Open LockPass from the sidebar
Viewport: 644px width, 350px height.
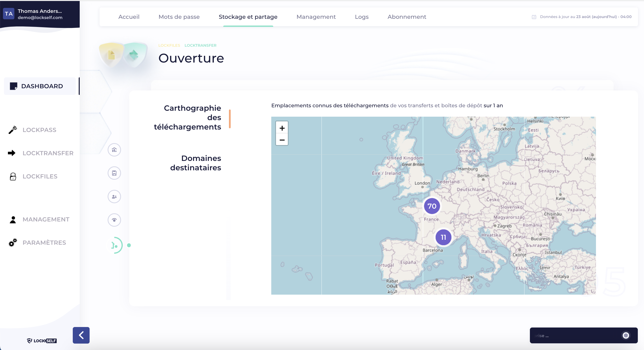(39, 130)
